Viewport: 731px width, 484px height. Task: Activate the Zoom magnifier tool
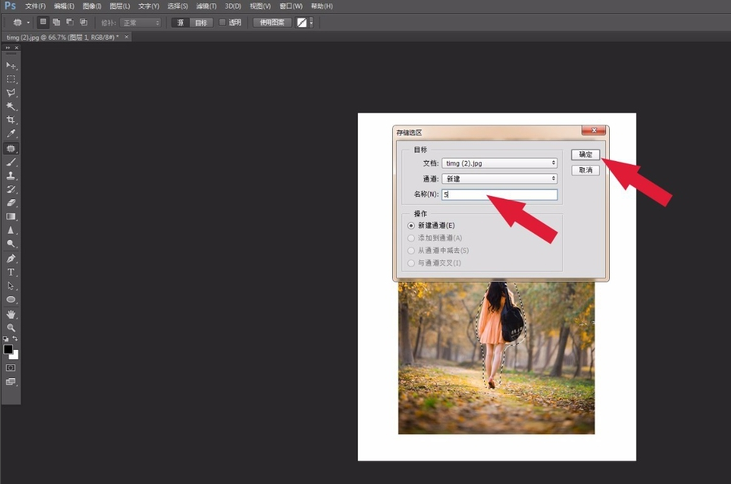11,328
